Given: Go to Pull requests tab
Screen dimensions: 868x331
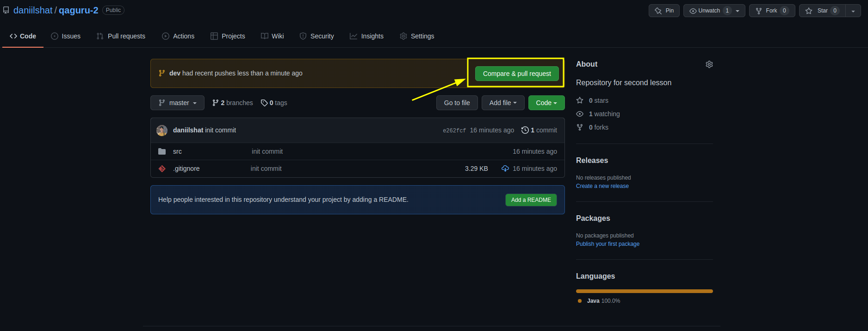Looking at the screenshot, I should [x=121, y=36].
